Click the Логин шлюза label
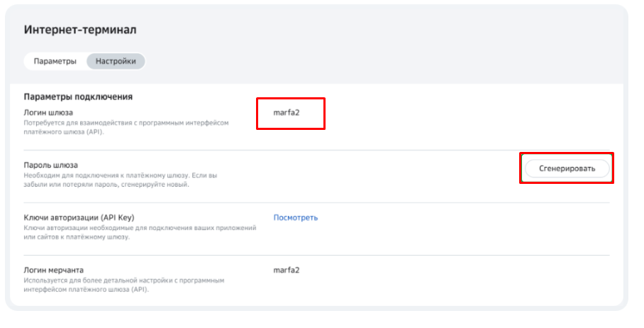644x328 pixels. pos(48,112)
